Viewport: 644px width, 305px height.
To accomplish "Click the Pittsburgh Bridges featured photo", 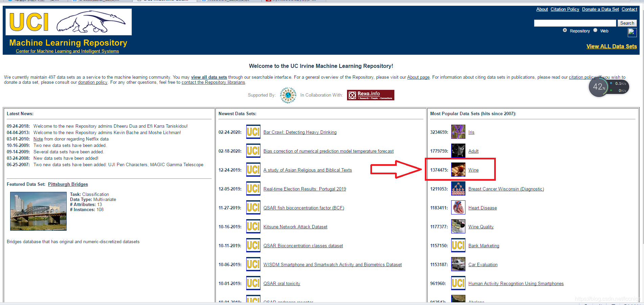I will (38, 211).
